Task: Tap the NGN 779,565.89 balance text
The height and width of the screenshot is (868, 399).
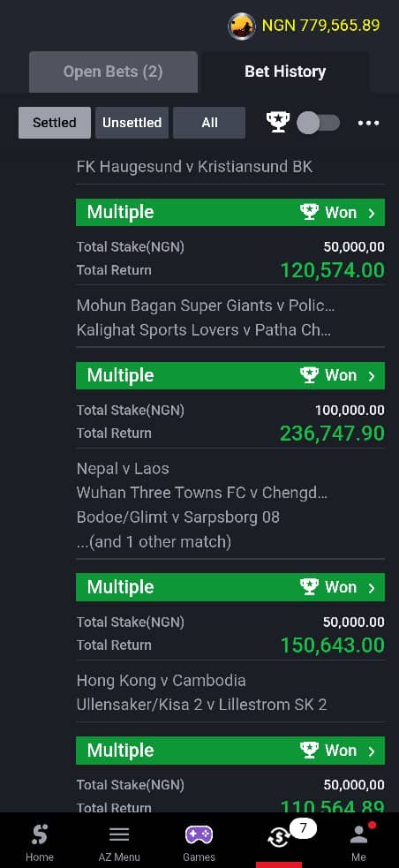Action: [321, 26]
